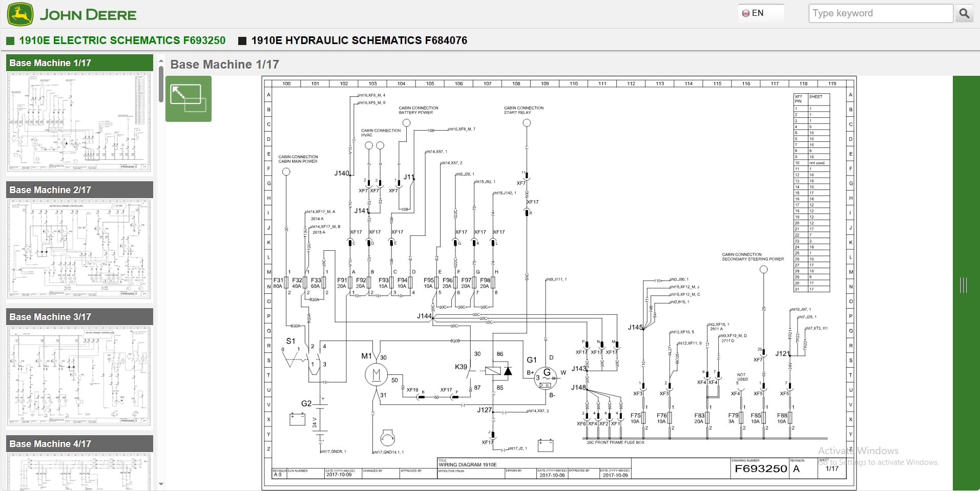Click the down arrow below the thumbnail list

pyautogui.click(x=161, y=484)
